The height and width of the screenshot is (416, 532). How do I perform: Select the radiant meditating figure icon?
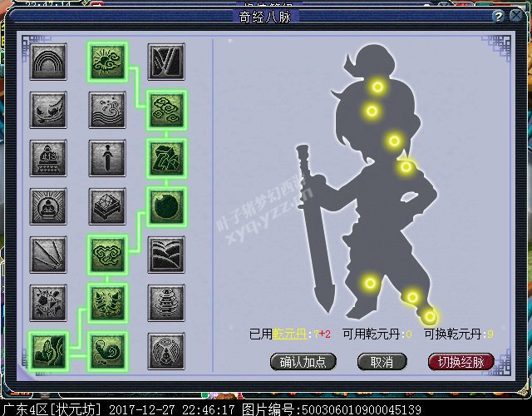pos(48,206)
